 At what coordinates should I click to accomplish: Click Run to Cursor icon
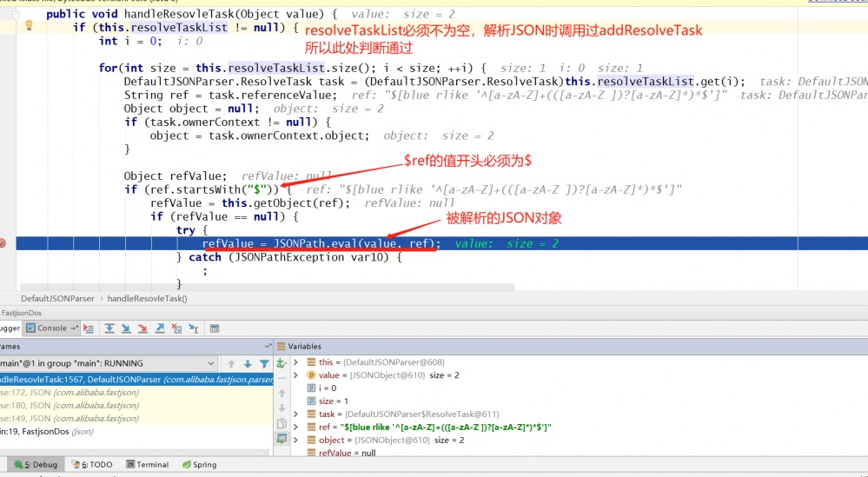(x=193, y=328)
